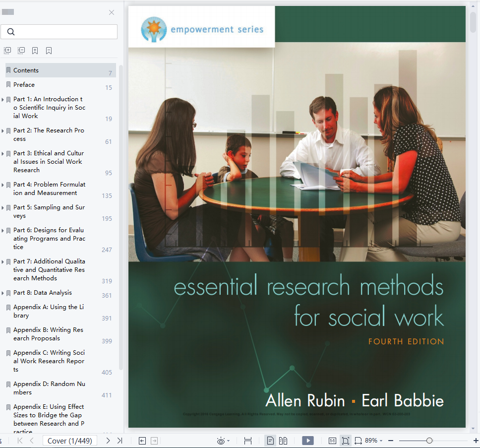Zoom in with the plus button
Viewport: 480px width, 448px height.
pos(476,441)
